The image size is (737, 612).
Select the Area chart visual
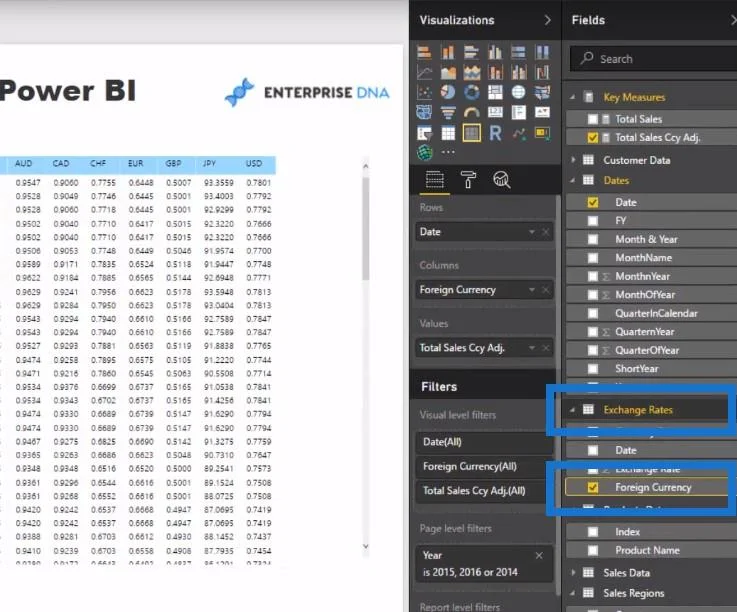point(448,72)
